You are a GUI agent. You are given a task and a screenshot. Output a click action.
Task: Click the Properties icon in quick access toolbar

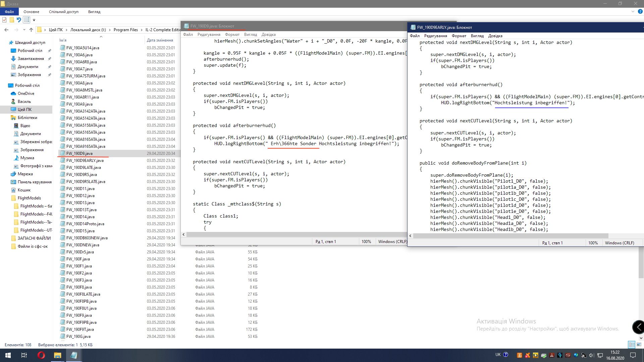pyautogui.click(x=4, y=20)
